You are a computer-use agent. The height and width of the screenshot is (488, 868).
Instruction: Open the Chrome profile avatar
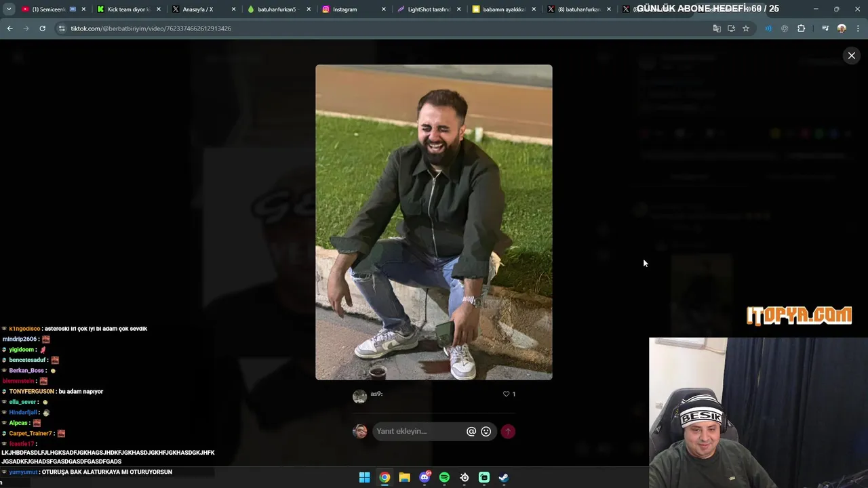[x=842, y=28]
